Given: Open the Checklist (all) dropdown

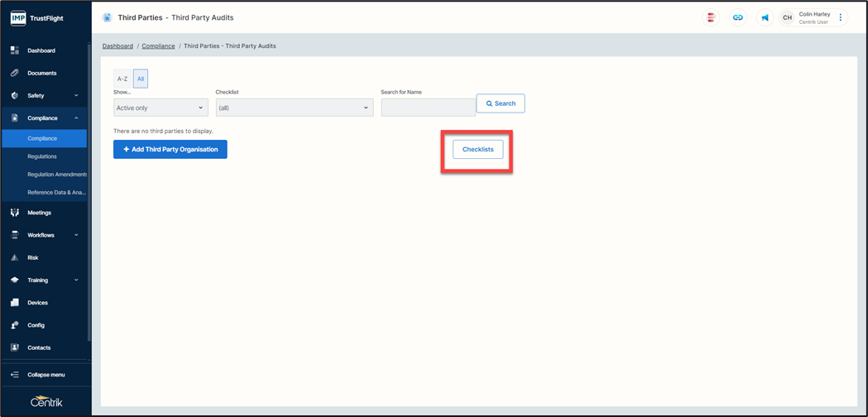Looking at the screenshot, I should tap(295, 108).
